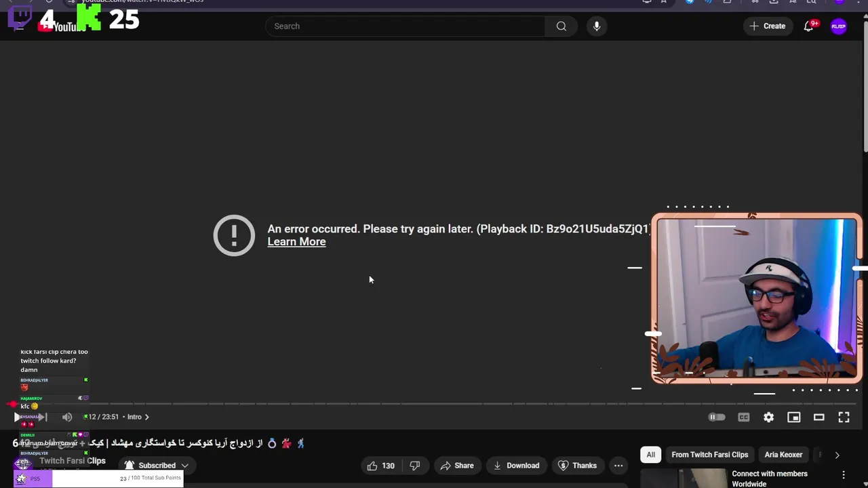
Task: Open the Subscribed notification dropdown
Action: [157, 466]
